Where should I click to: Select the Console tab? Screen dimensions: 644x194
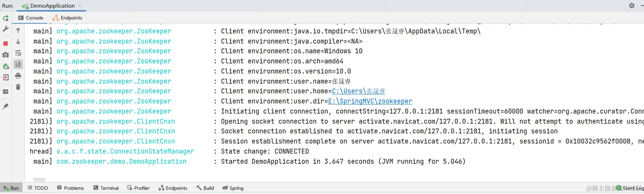pos(31,18)
